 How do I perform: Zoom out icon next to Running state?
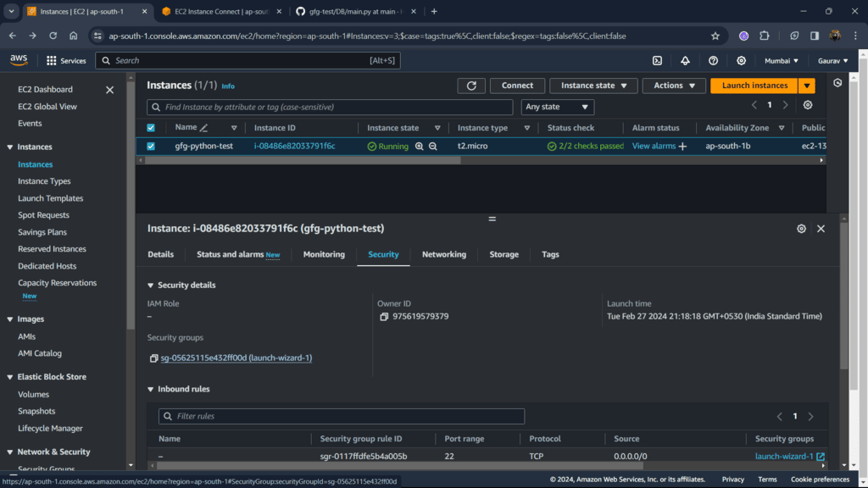[x=433, y=146]
